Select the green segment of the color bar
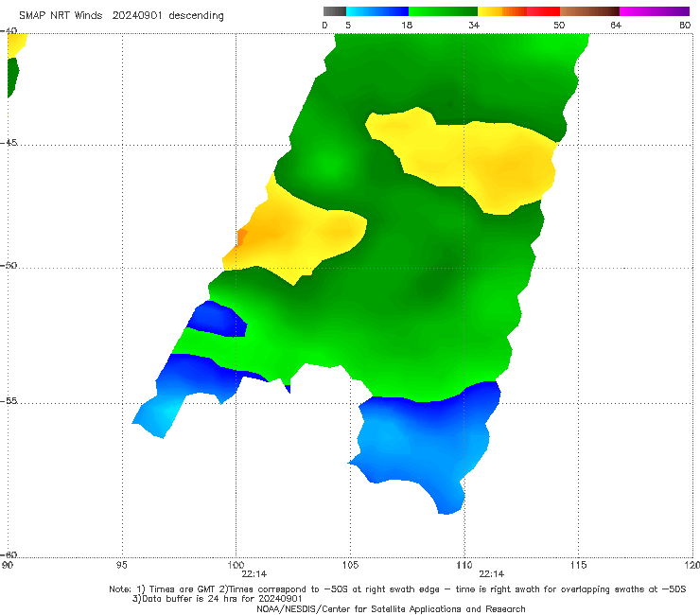700x615 pixels. click(x=443, y=11)
